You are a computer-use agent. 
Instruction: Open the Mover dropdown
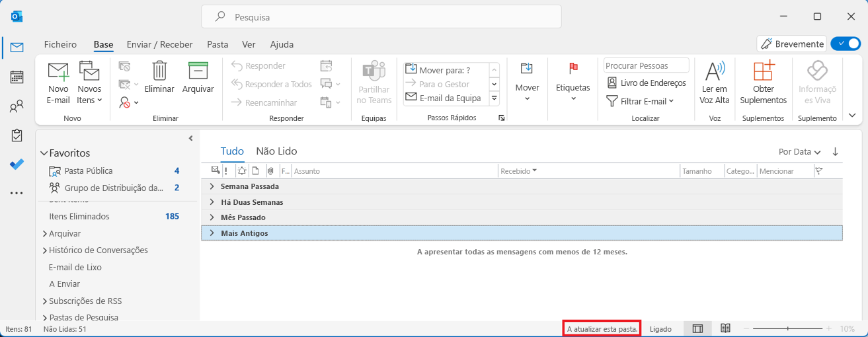[527, 83]
